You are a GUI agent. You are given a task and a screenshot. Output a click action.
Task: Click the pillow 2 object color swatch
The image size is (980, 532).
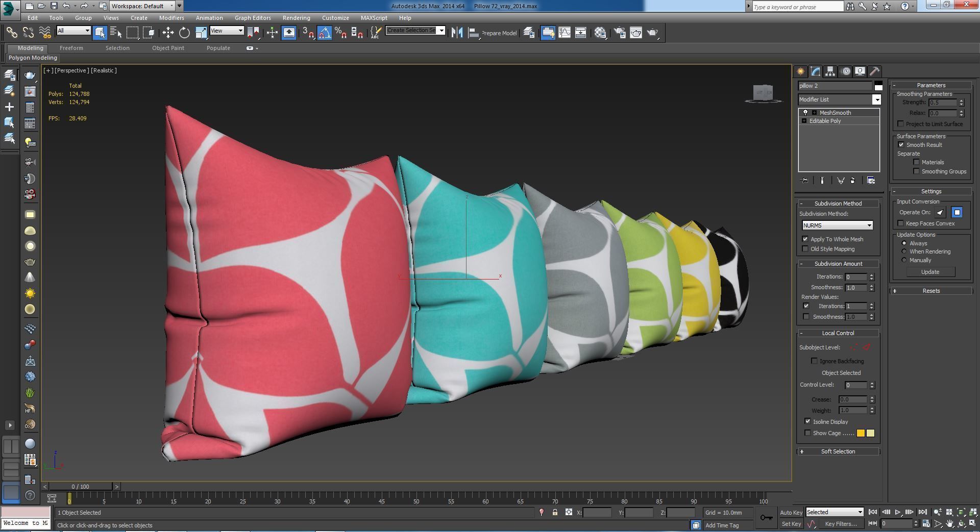(x=878, y=86)
